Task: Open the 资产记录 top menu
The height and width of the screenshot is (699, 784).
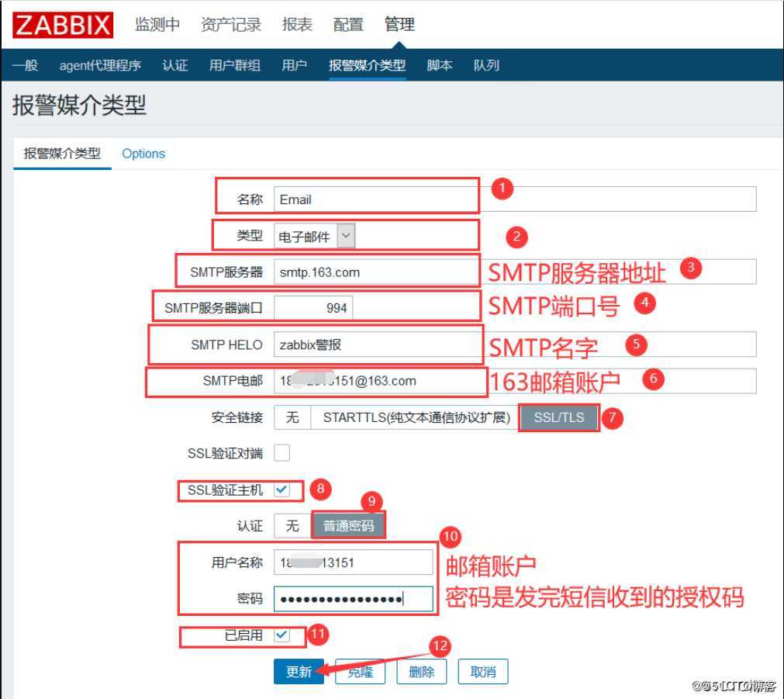Action: 230,24
